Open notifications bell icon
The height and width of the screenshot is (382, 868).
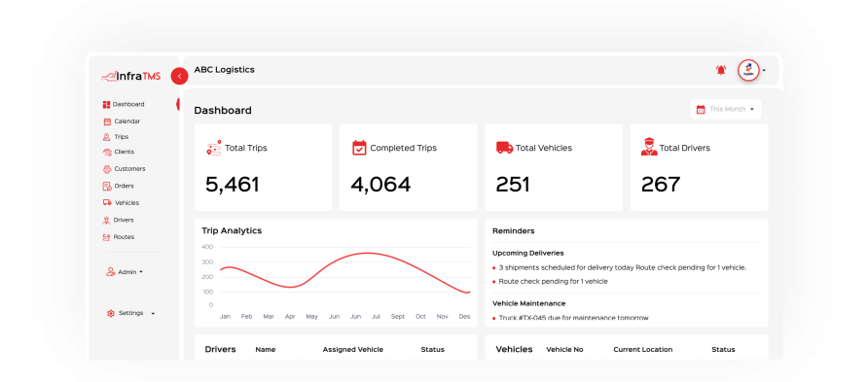coord(720,70)
